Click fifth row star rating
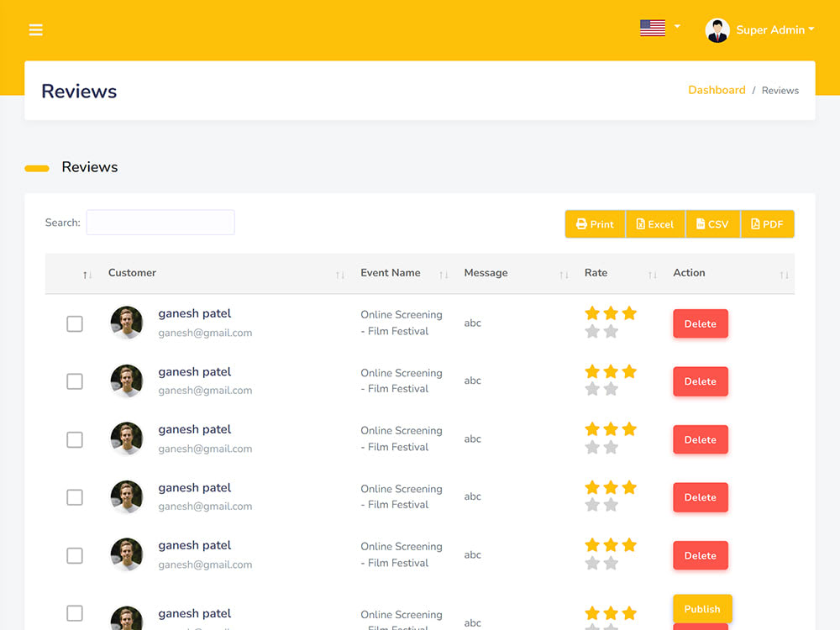840x630 pixels. [x=611, y=554]
